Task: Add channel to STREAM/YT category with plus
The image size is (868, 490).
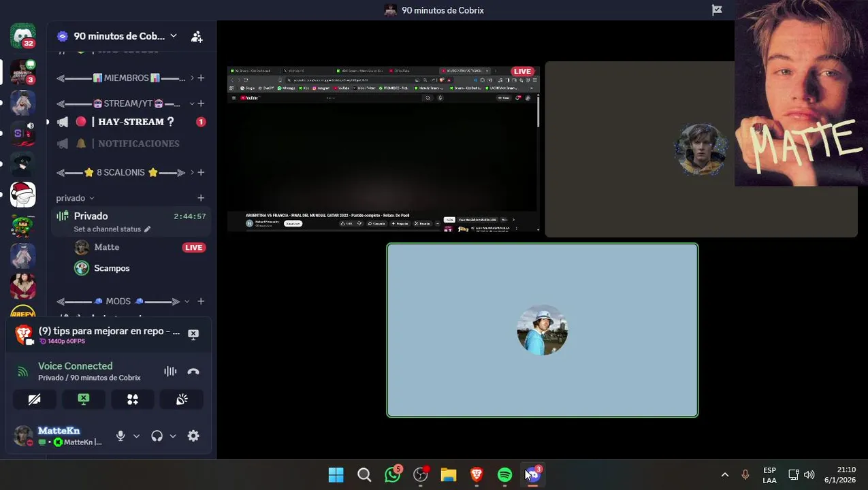Action: (201, 103)
